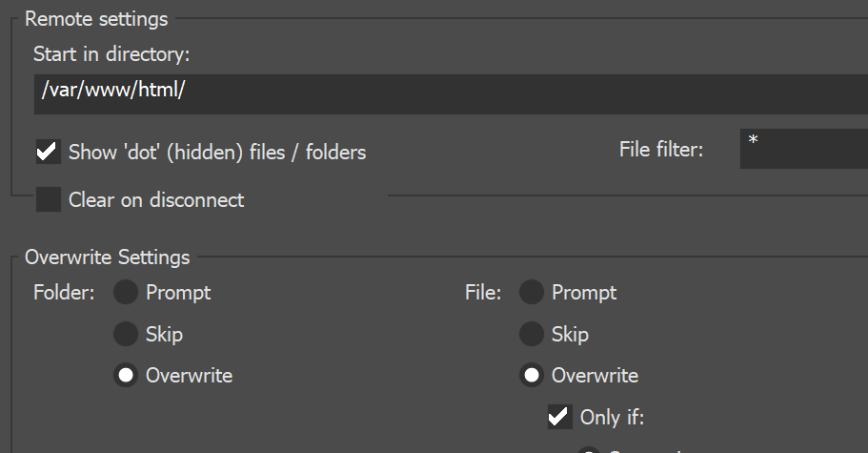Click the 'File:' label text

point(482,293)
